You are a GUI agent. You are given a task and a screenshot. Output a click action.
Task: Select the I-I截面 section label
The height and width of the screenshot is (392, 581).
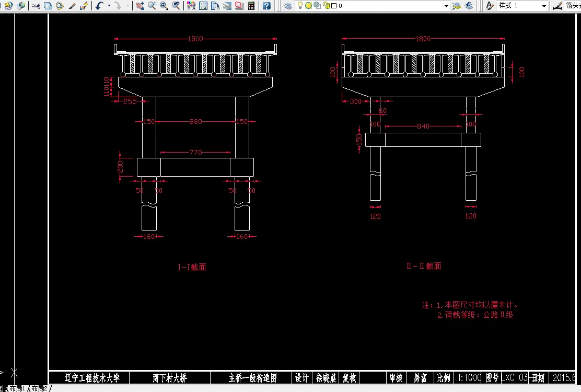point(192,267)
